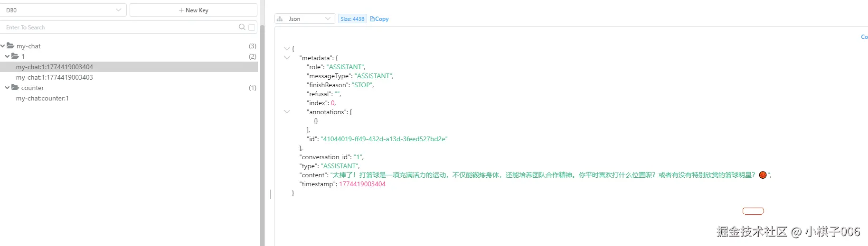This screenshot has width=868, height=246.
Task: Open the DB0 database dropdown
Action: 63,10
